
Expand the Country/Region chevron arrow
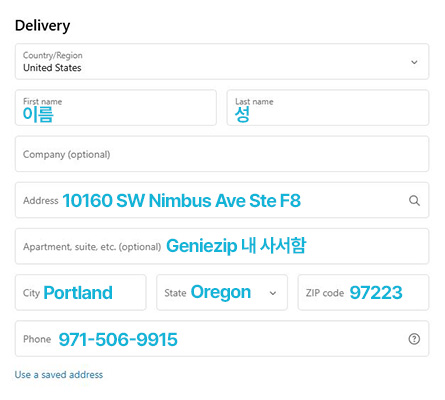(414, 62)
